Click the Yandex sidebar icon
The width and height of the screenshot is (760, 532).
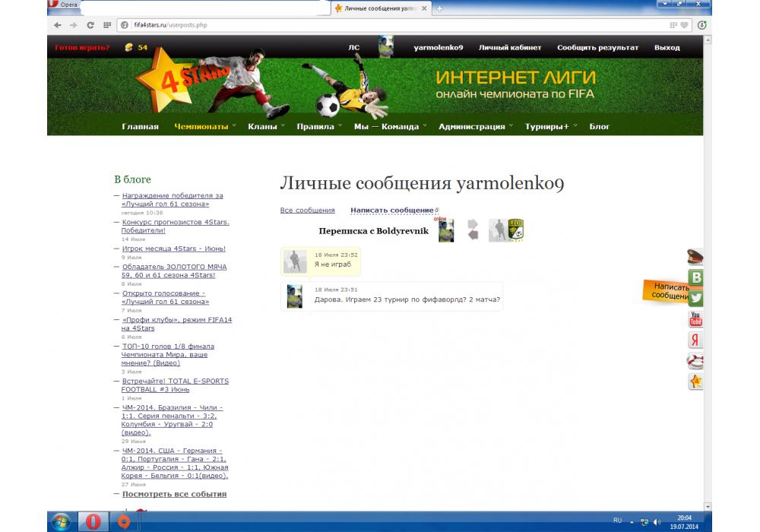coord(695,340)
